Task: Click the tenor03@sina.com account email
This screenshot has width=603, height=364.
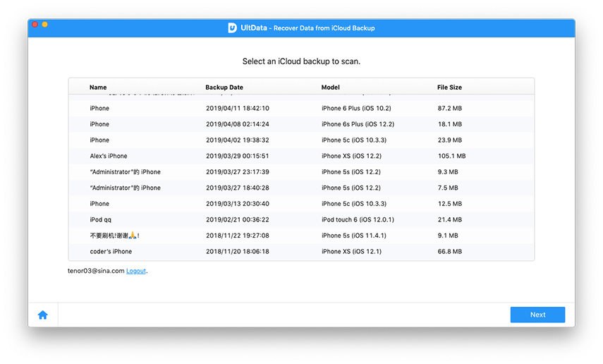Action: click(x=96, y=271)
